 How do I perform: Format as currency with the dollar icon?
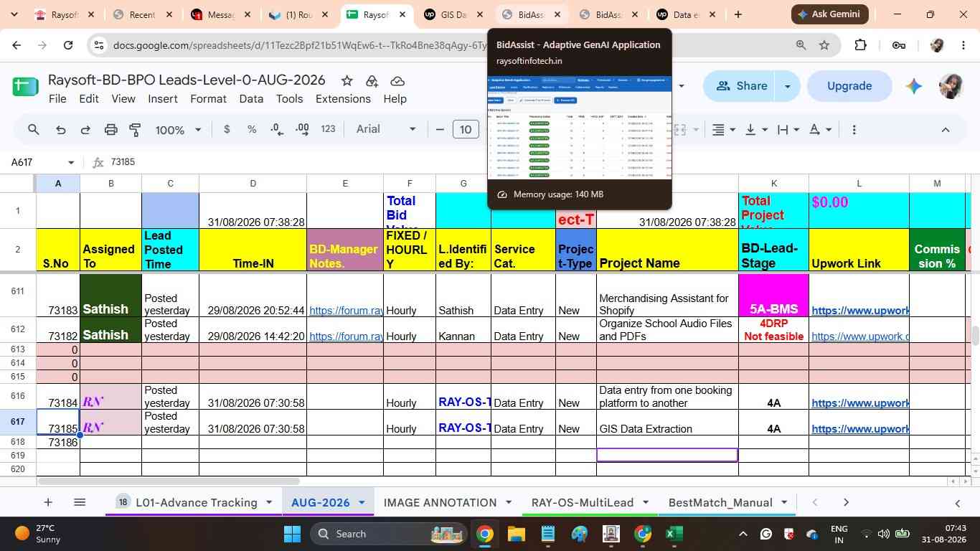pyautogui.click(x=227, y=130)
